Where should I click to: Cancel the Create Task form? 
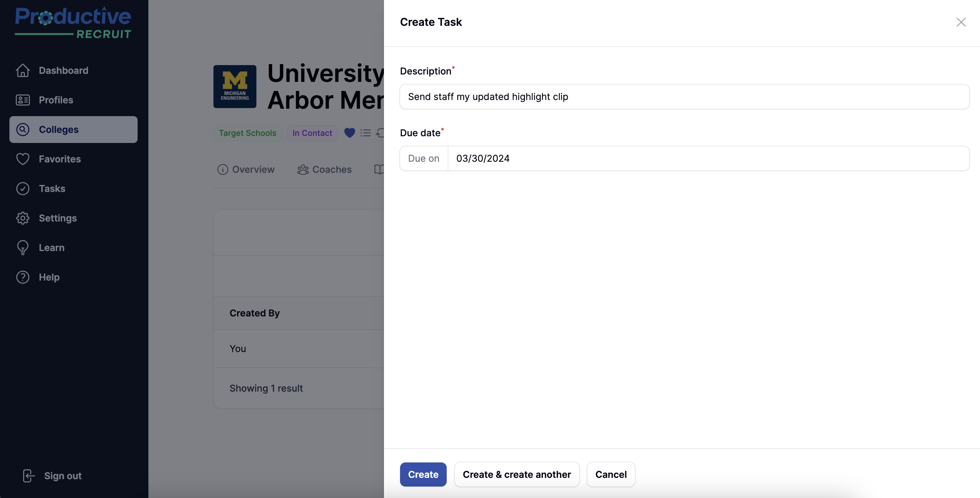pyautogui.click(x=611, y=475)
